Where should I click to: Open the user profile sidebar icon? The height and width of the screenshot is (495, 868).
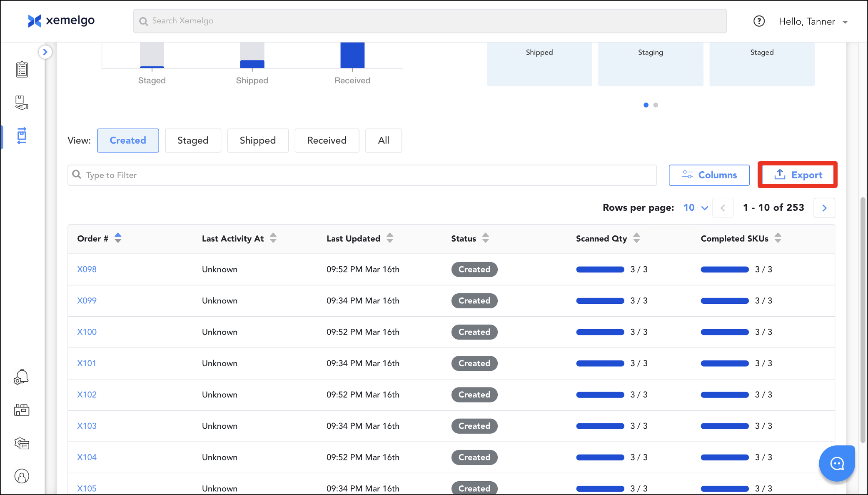point(22,476)
